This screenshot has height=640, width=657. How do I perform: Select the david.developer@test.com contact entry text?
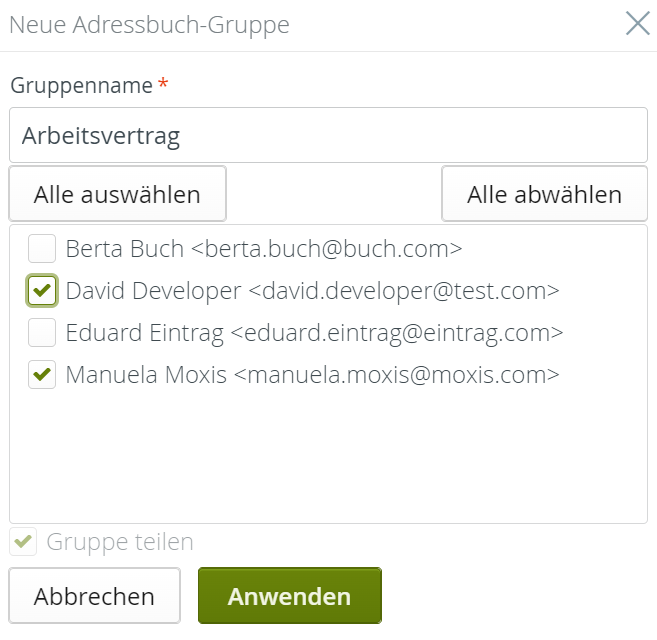click(x=311, y=291)
